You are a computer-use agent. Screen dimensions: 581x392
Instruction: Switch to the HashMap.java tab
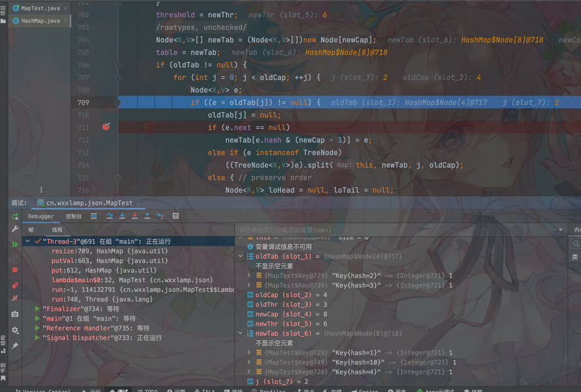[40, 20]
